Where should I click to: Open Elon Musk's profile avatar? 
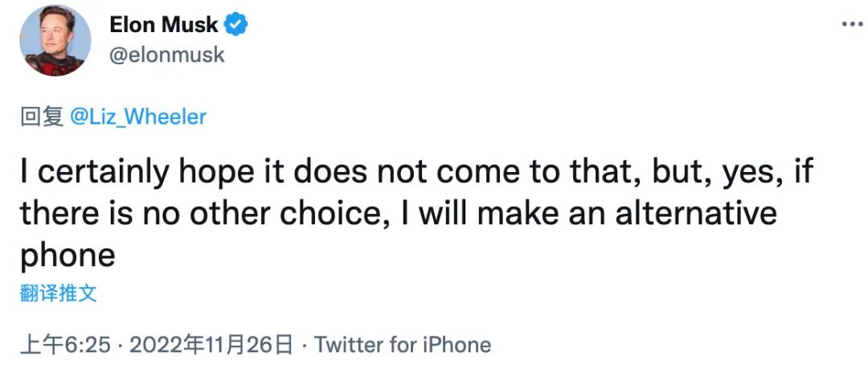tap(55, 41)
